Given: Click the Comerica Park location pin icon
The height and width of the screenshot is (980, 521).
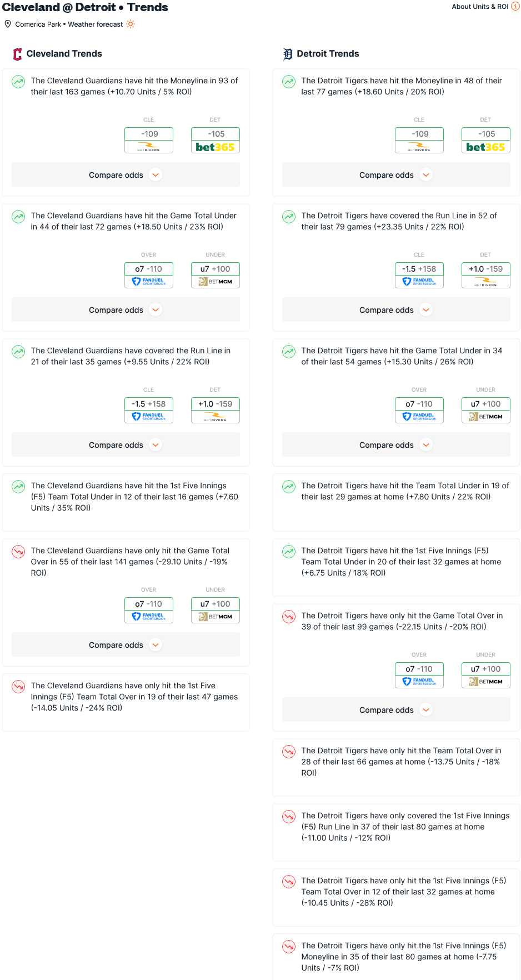Looking at the screenshot, I should coord(8,24).
